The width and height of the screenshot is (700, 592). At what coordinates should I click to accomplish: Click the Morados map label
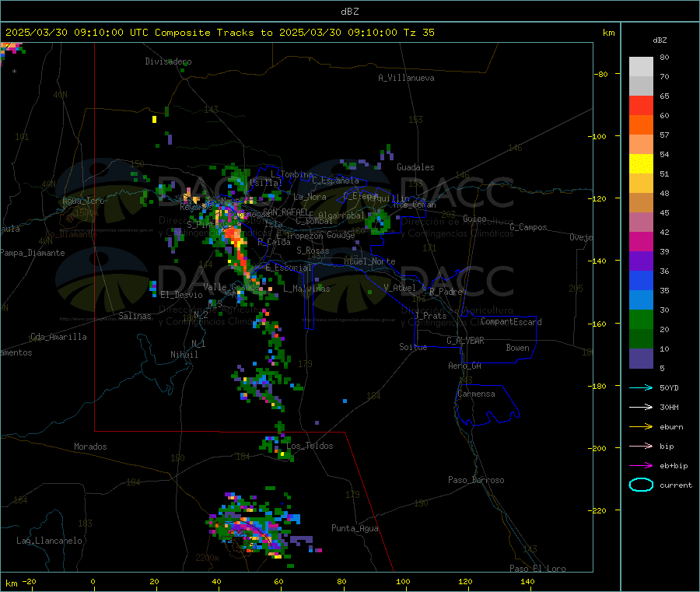pos(90,447)
